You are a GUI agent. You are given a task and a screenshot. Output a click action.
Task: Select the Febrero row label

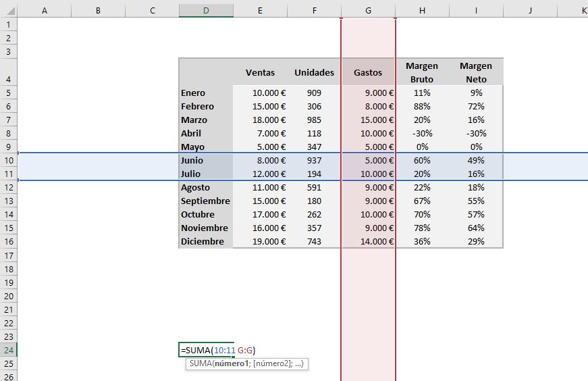[207, 106]
